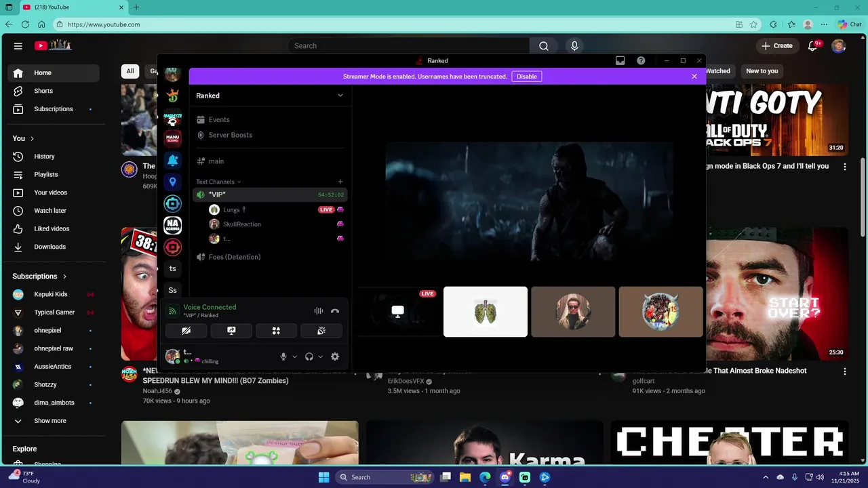Open the blue bell server icon
The height and width of the screenshot is (488, 868).
click(x=173, y=160)
